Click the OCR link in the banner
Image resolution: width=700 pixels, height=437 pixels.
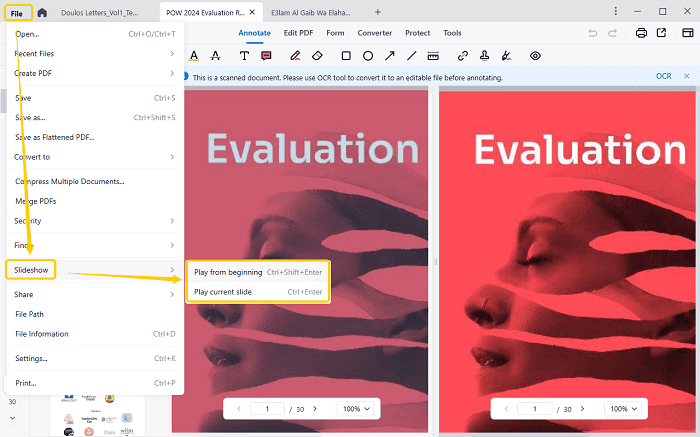[663, 77]
